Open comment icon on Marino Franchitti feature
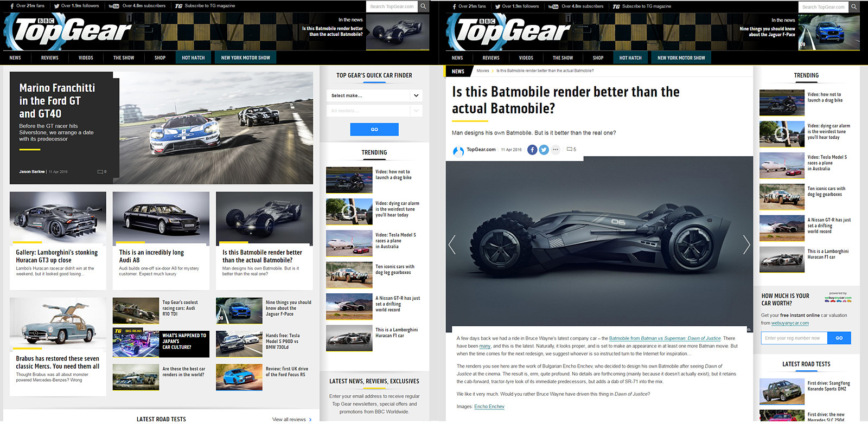This screenshot has height=424, width=868. pos(101,171)
